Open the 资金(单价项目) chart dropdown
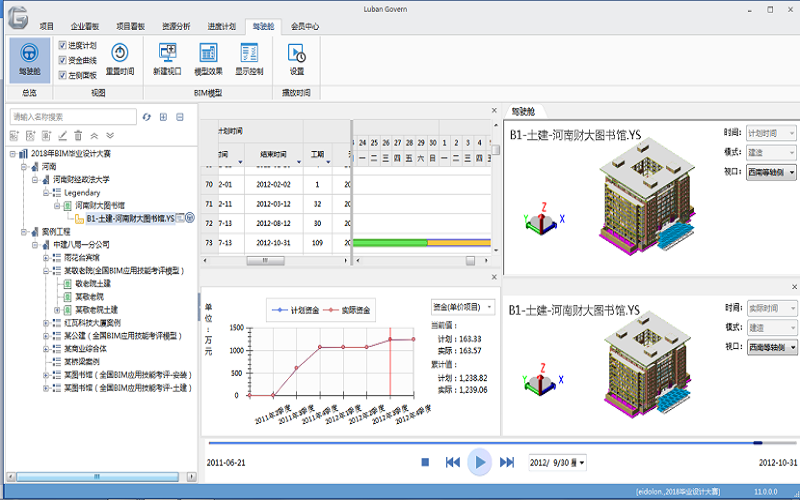800x500 pixels. [462, 307]
